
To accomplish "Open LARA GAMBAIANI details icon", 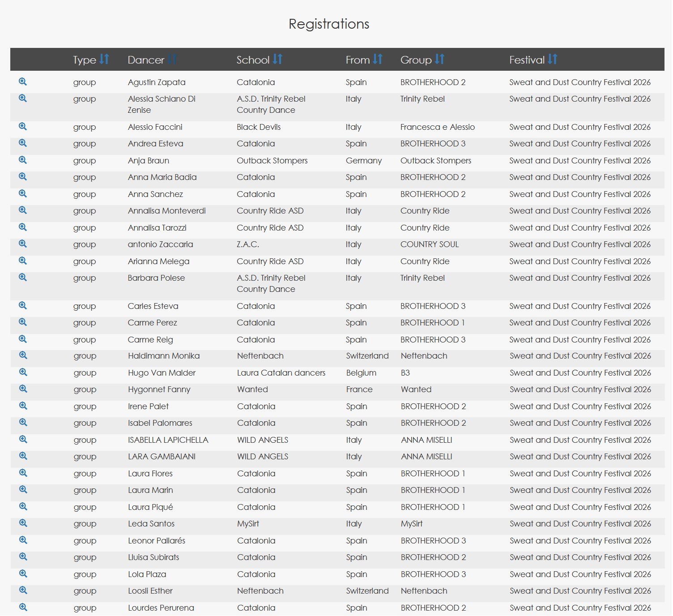I will (23, 456).
